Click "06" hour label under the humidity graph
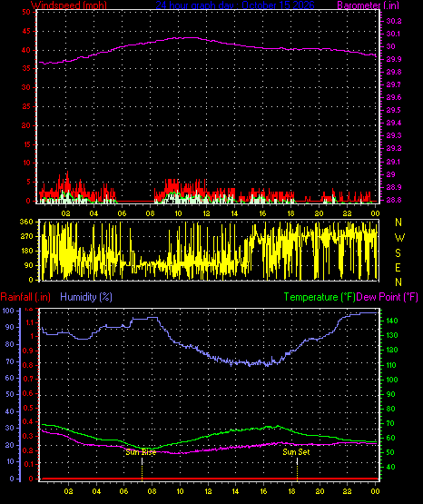 coord(123,491)
